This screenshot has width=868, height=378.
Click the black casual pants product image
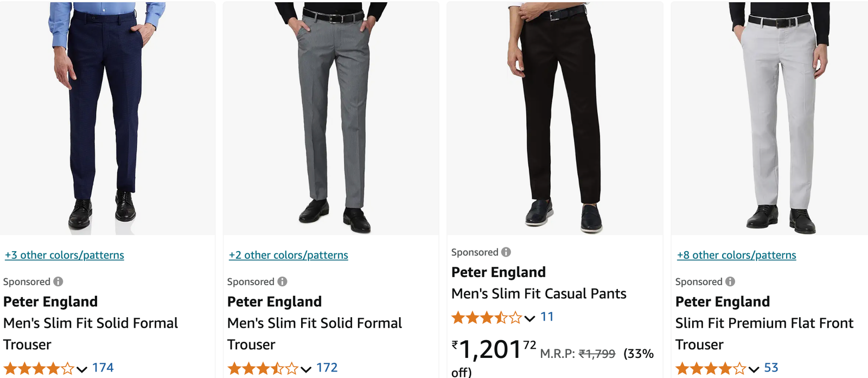[555, 117]
